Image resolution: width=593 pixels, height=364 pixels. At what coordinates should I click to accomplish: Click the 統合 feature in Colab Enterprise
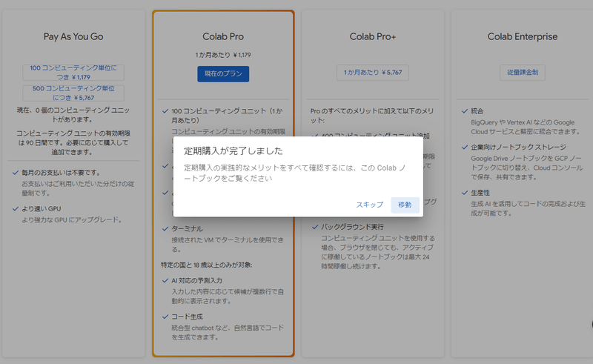[x=477, y=111]
